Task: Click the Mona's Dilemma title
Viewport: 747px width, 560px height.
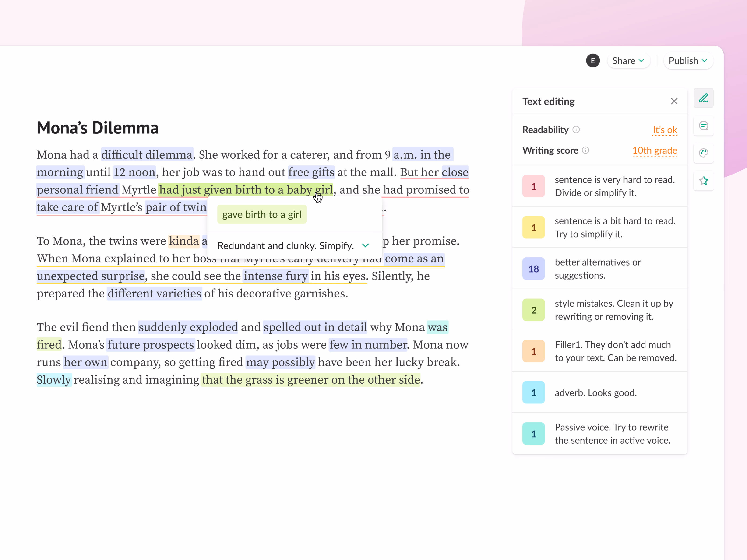Action: 98,128
